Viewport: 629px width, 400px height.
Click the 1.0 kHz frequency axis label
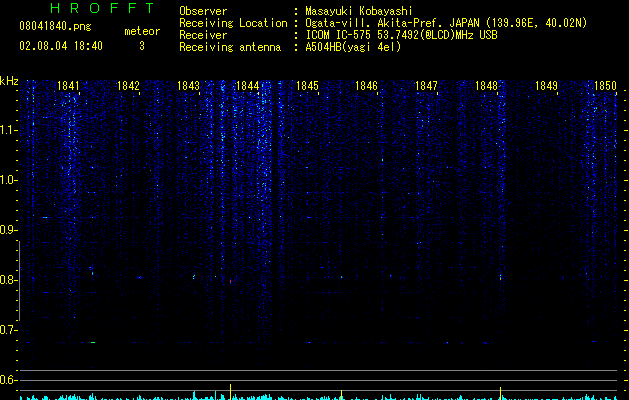pos(8,180)
